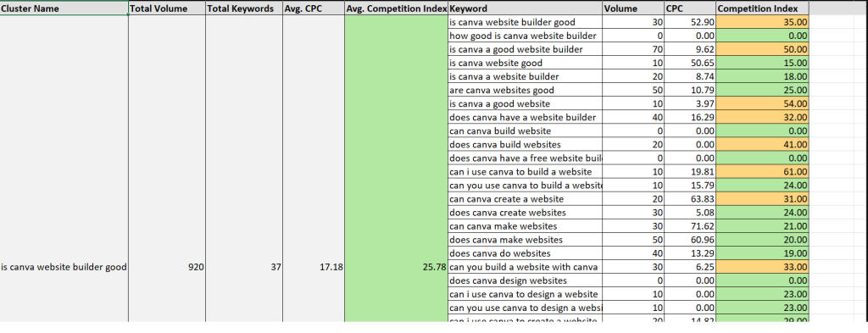The width and height of the screenshot is (868, 333).
Task: Select keyword 'can i use canva to design a website'
Action: point(525,294)
